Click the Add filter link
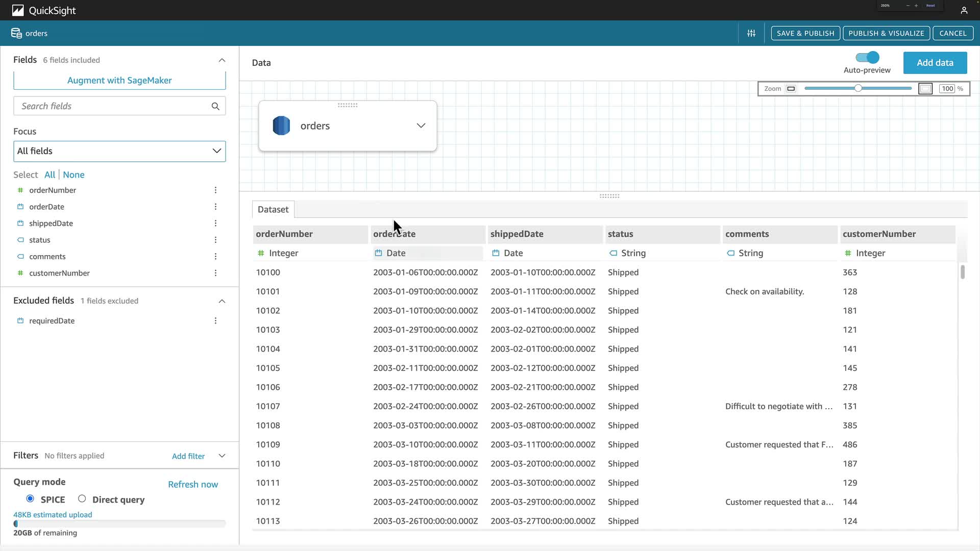Screen dimensions: 980x551 [188, 456]
